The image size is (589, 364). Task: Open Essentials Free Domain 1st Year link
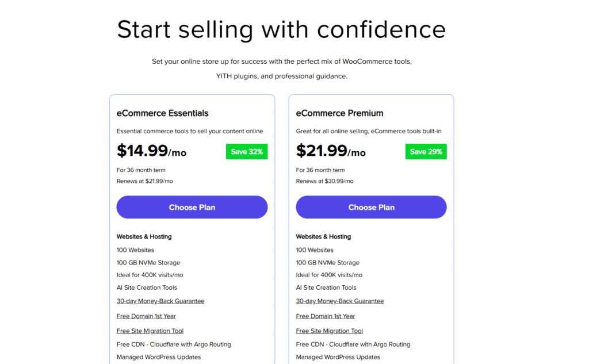(146, 316)
